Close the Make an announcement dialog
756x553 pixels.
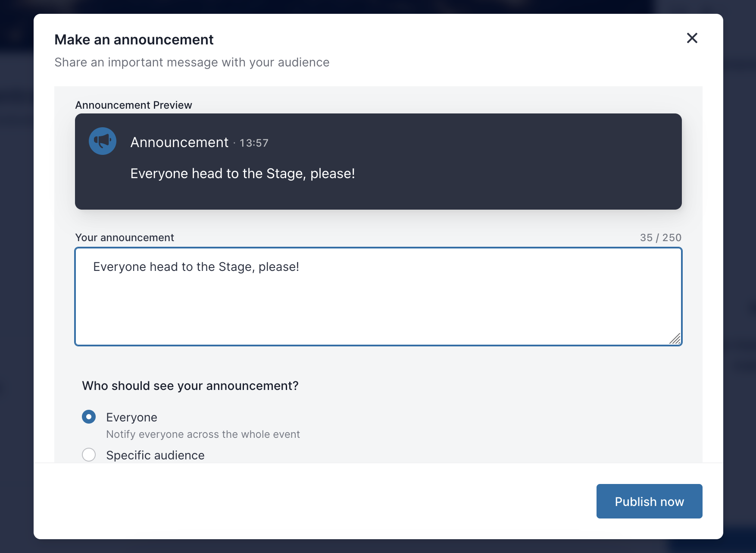coord(692,38)
